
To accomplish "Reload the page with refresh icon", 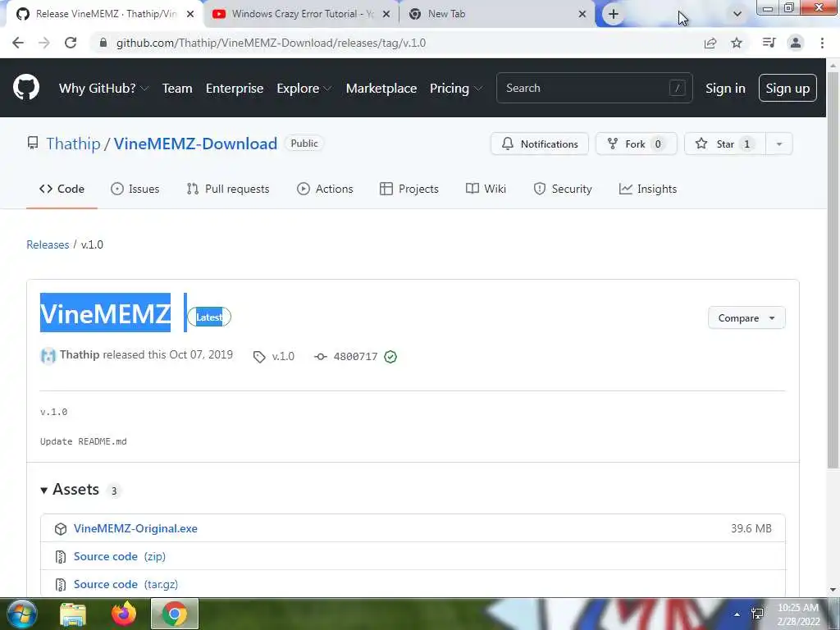I will (71, 43).
